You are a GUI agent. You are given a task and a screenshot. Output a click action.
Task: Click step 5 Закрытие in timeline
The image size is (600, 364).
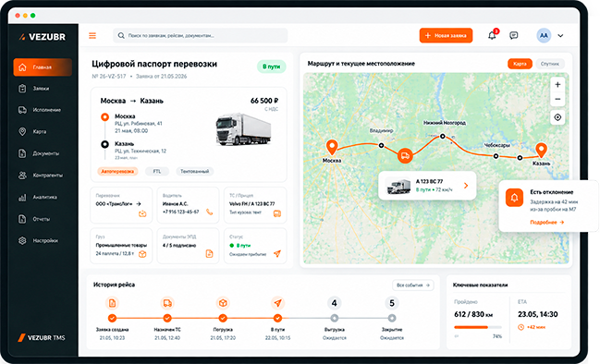(392, 303)
